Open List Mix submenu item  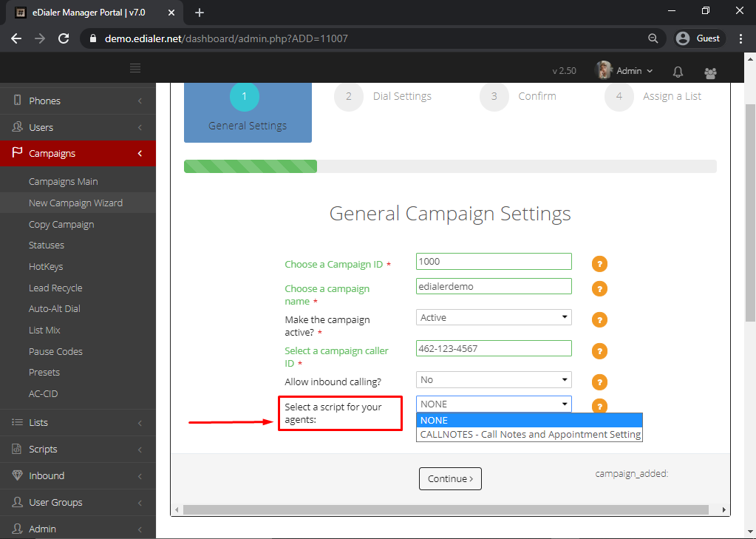44,330
